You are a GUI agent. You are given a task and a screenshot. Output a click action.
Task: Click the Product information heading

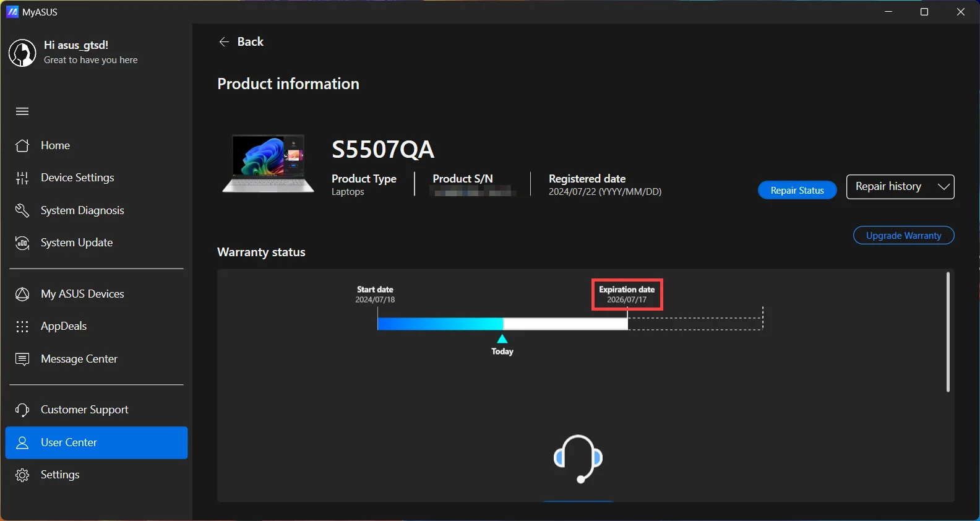pos(288,84)
